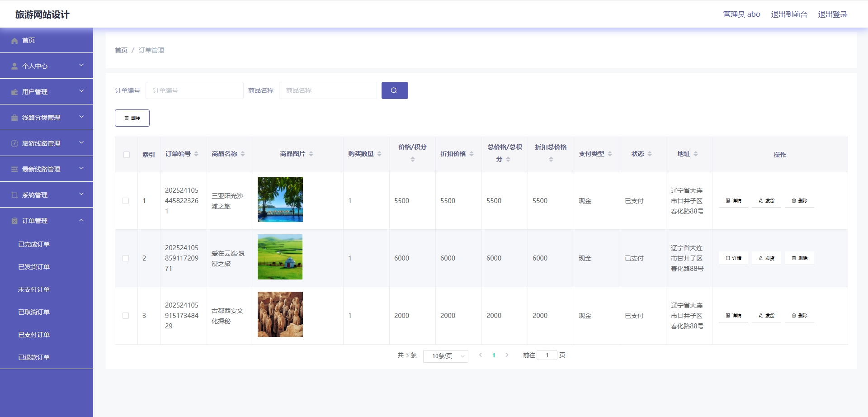Check the row 2 爱在云端 order checkbox
Image resolution: width=868 pixels, height=417 pixels.
tap(126, 258)
